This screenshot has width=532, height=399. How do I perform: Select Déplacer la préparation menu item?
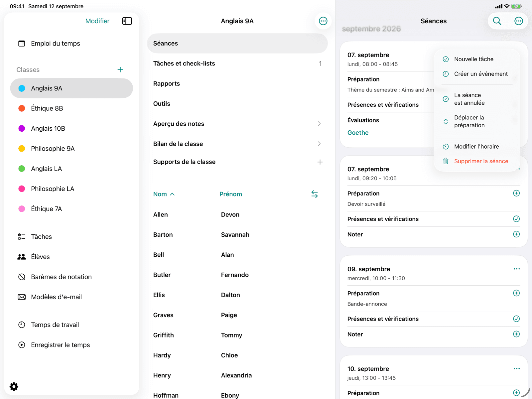477,121
